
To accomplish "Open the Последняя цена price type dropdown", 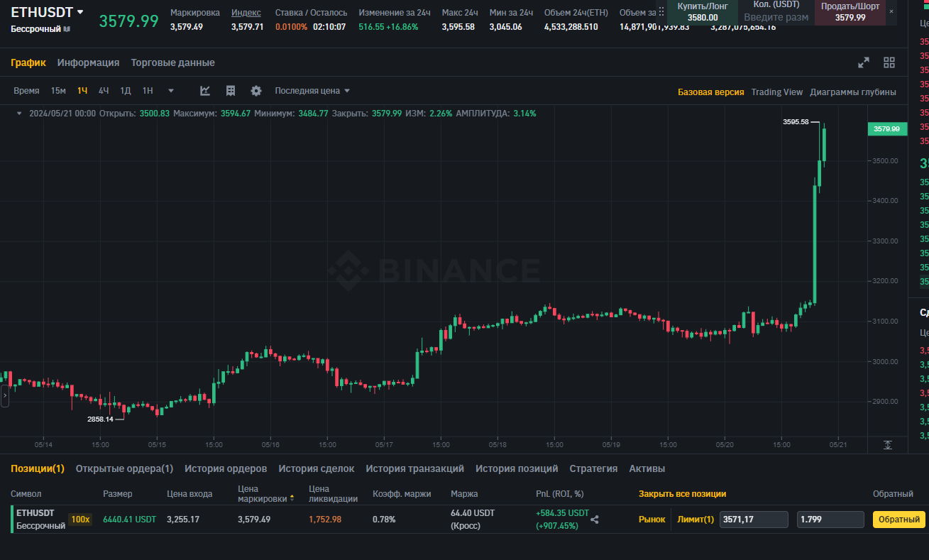I will pyautogui.click(x=312, y=91).
